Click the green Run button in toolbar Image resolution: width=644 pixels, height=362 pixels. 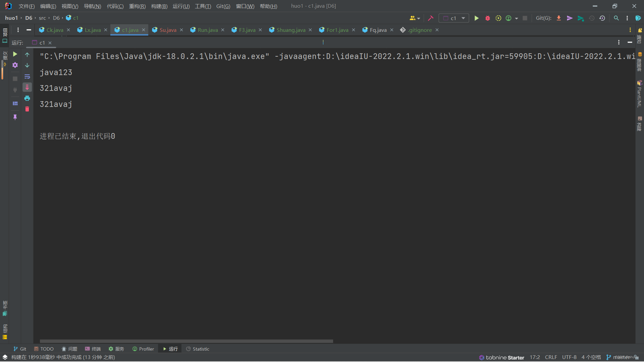(x=476, y=18)
